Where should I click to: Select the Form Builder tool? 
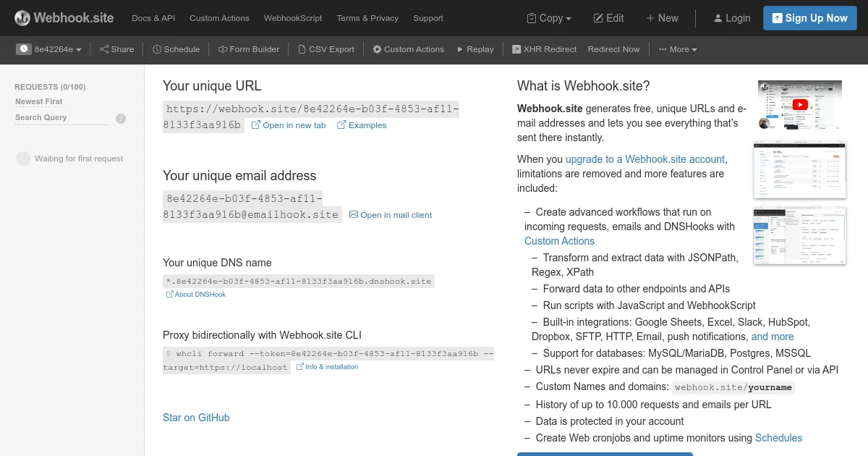pyautogui.click(x=249, y=49)
